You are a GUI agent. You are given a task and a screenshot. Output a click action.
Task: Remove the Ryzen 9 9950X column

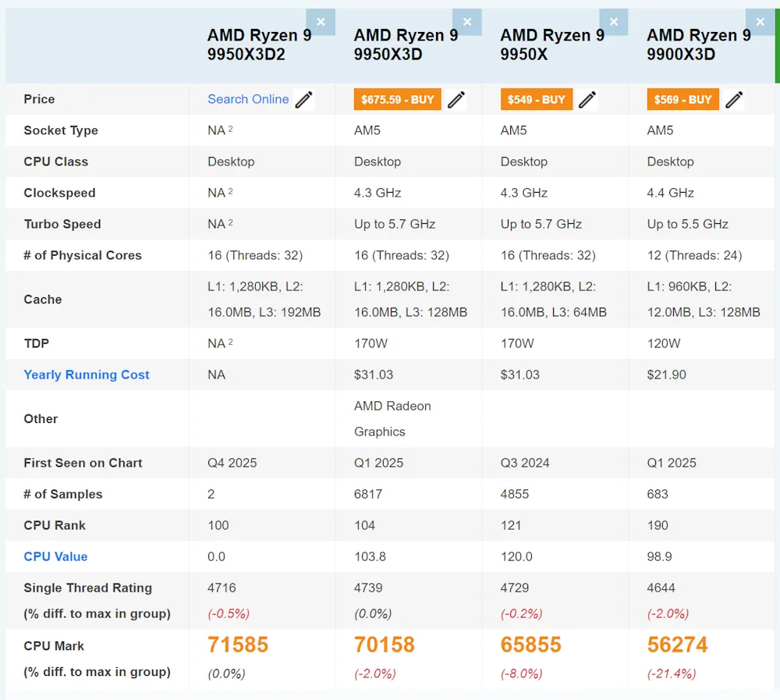click(x=614, y=22)
